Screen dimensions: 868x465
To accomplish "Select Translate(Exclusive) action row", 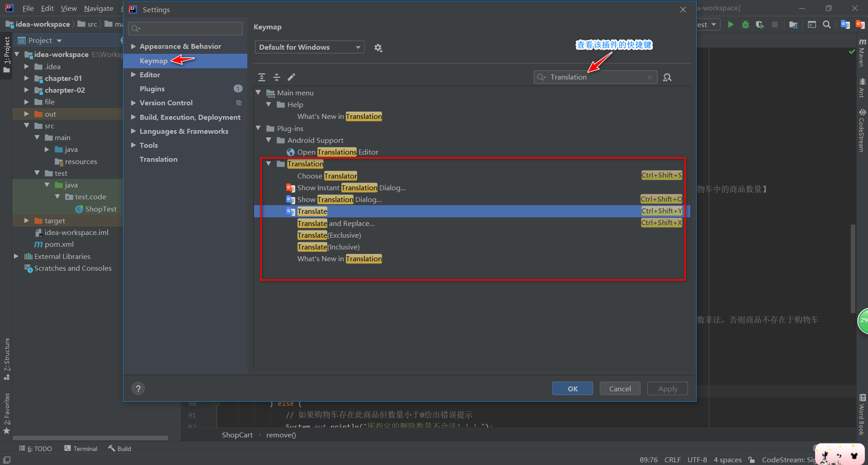I will (472, 235).
